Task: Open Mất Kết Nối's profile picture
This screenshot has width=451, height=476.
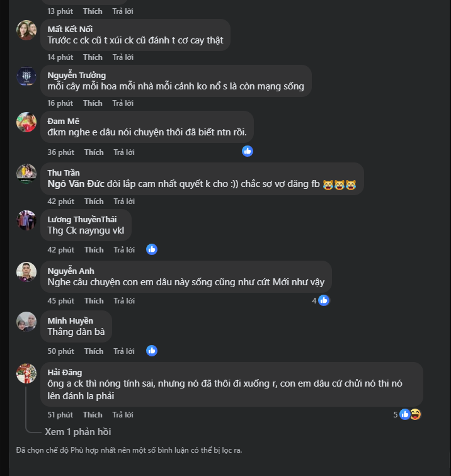Action: point(26,30)
